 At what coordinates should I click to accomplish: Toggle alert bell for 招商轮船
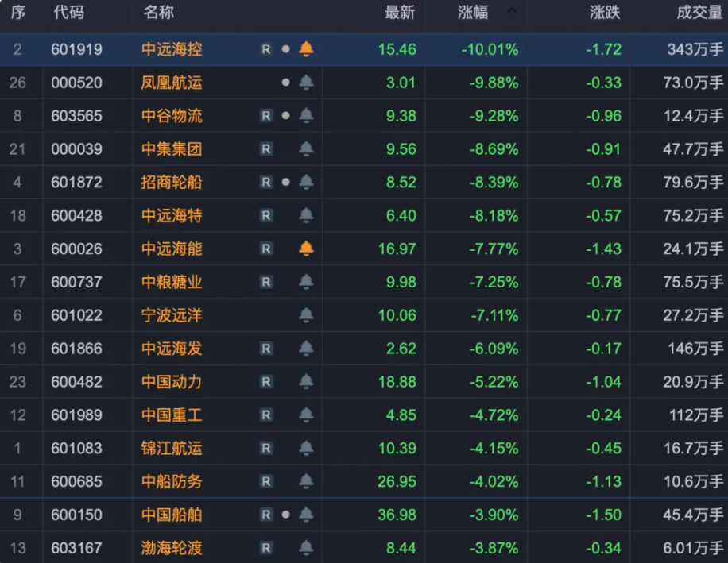tap(306, 182)
